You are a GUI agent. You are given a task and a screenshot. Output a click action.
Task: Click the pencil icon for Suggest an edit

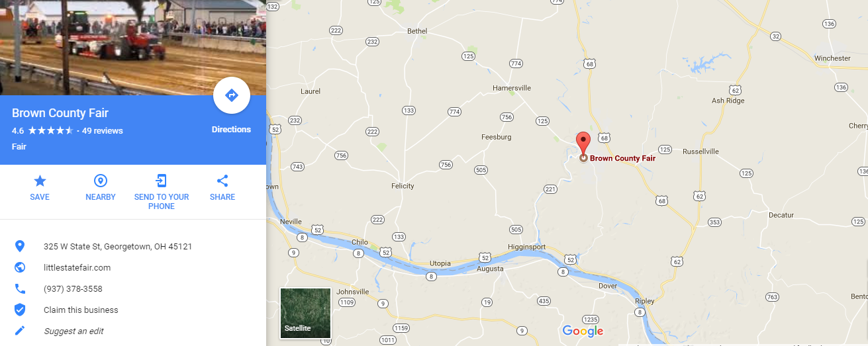[x=20, y=331]
